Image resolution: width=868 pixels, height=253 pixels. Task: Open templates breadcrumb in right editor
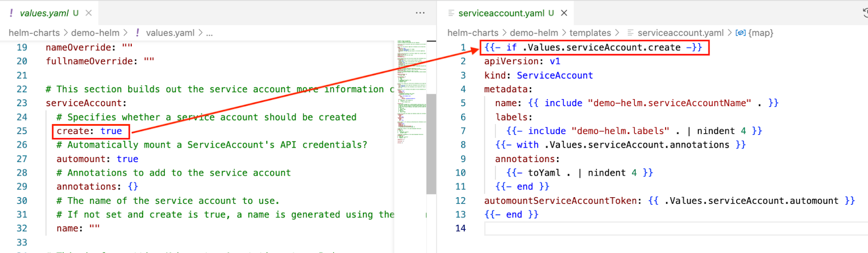[590, 33]
